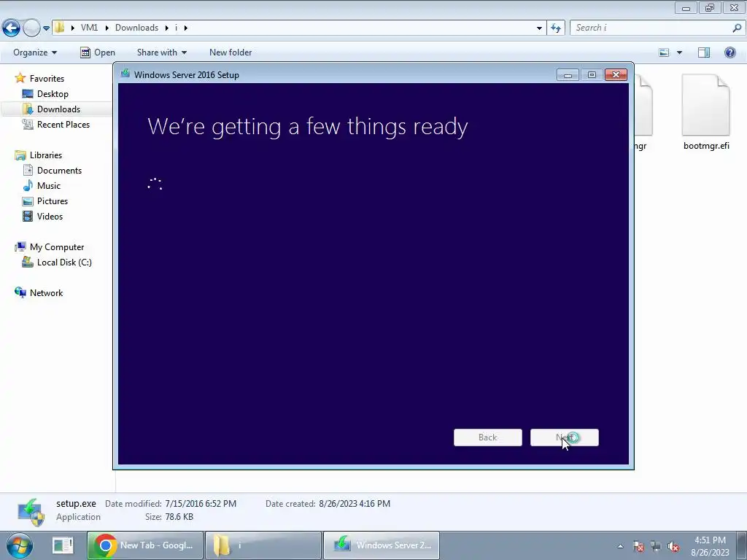Screen dimensions: 747x560
Task: Maximize the Windows Server 2016 Setup window
Action: pos(592,75)
